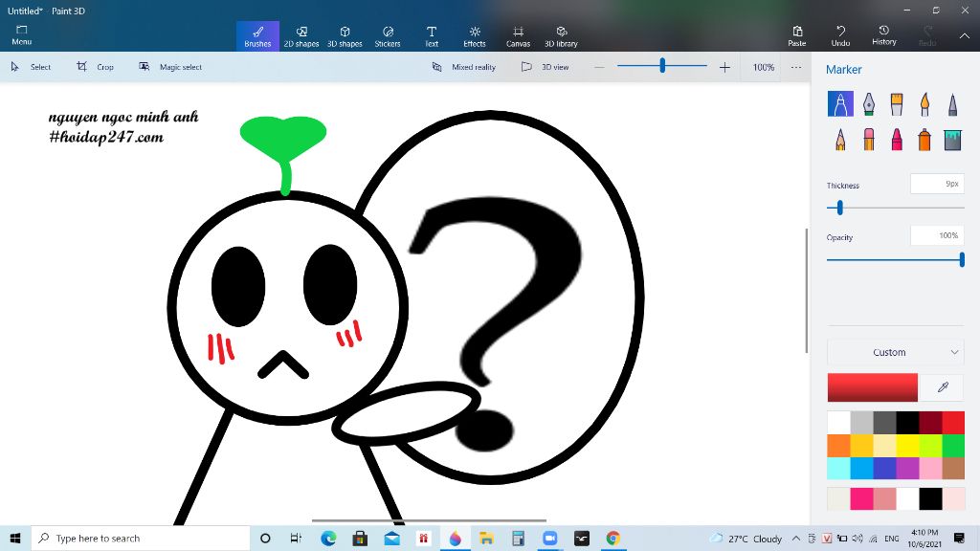Click the Opacity value field

pyautogui.click(x=937, y=235)
